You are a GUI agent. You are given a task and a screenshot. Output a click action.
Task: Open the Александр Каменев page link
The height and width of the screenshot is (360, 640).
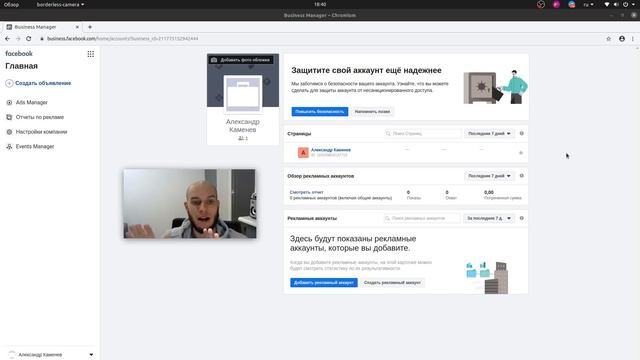(x=331, y=150)
